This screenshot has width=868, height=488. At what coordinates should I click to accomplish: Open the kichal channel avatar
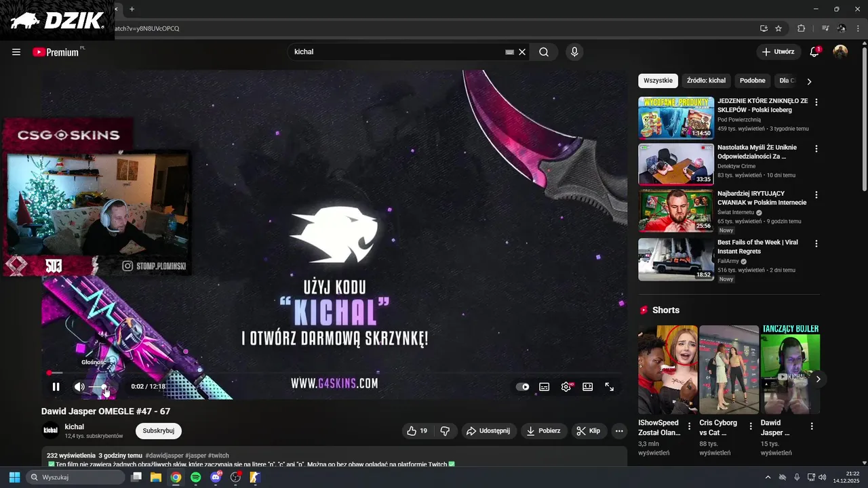pos(51,430)
